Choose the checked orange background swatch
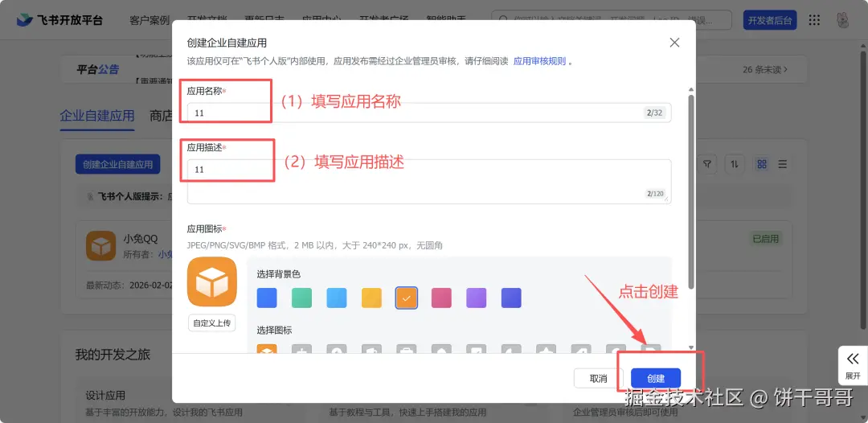Screen dimensions: 868x423 click(x=407, y=298)
